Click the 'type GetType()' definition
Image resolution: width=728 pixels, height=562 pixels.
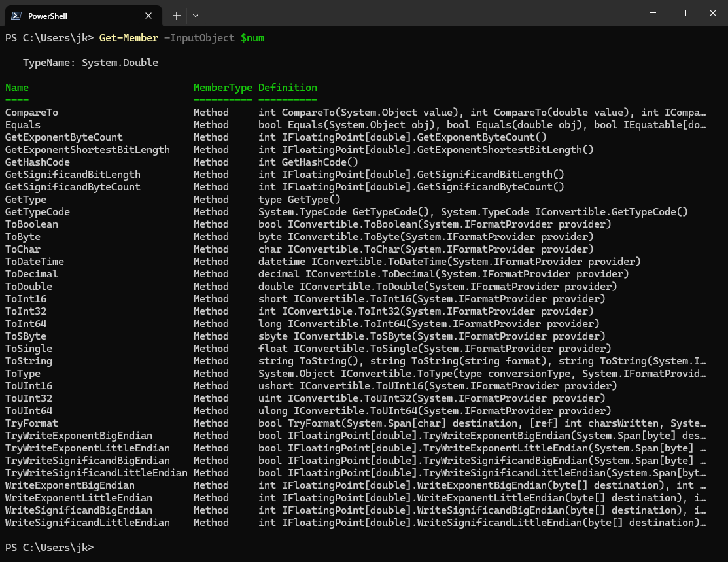300,200
